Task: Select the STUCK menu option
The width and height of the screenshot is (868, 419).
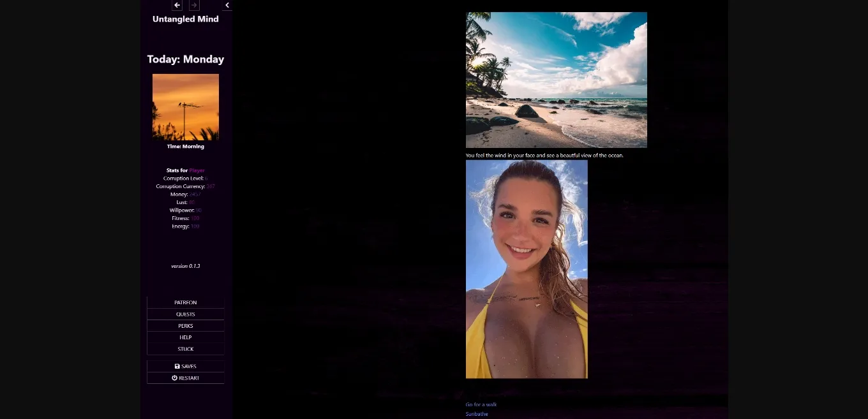Action: (185, 349)
